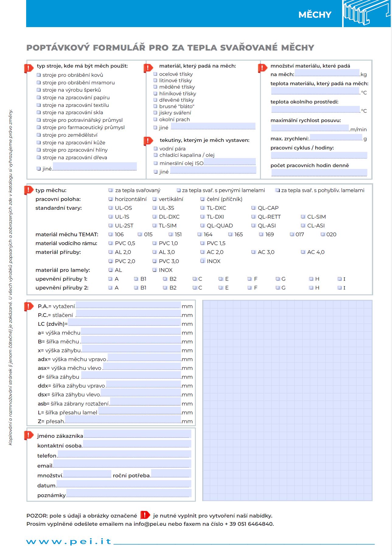
Task: Click the 'jméno zákazníka' text field
Action: pos(137,434)
